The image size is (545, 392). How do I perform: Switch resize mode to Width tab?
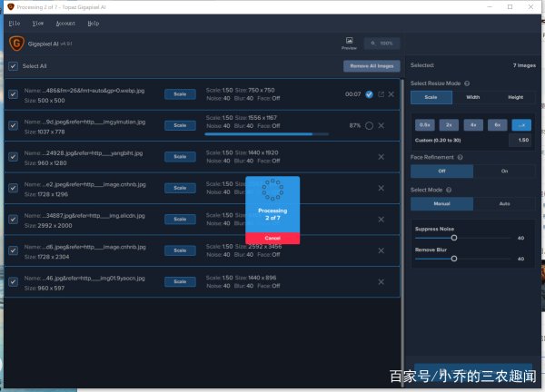tap(472, 97)
